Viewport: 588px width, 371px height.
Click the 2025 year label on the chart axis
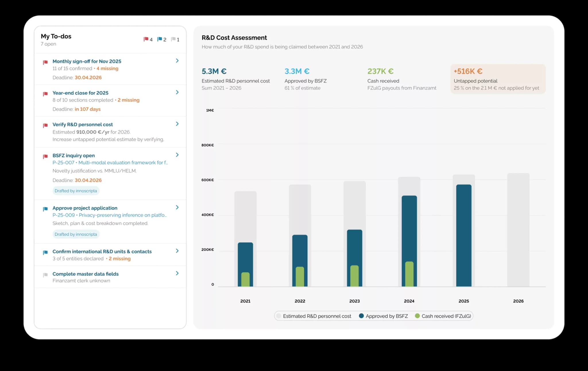click(464, 301)
